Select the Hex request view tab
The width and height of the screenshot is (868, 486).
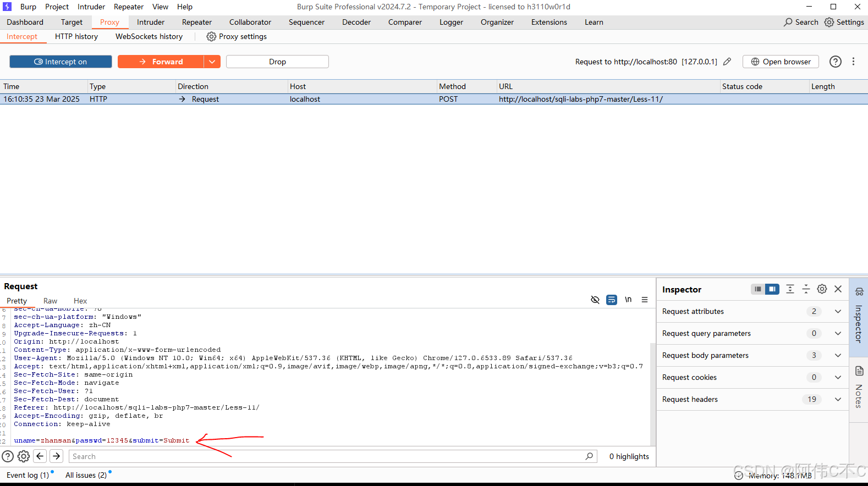[x=80, y=301]
